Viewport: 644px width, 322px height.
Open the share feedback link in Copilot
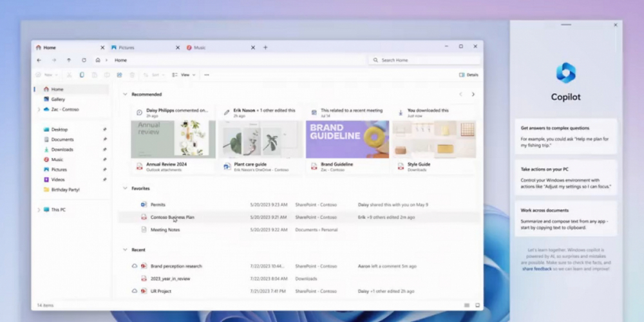coord(537,269)
